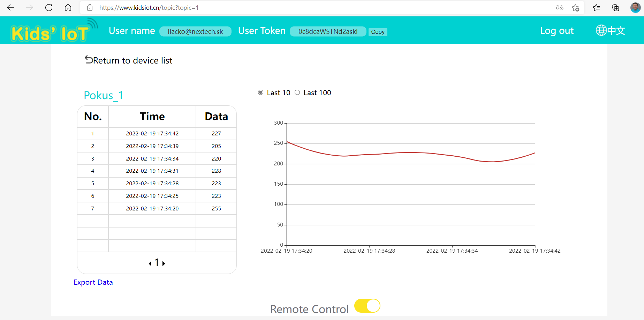Image resolution: width=644 pixels, height=320 pixels.
Task: Click Log out in header
Action: (x=556, y=31)
